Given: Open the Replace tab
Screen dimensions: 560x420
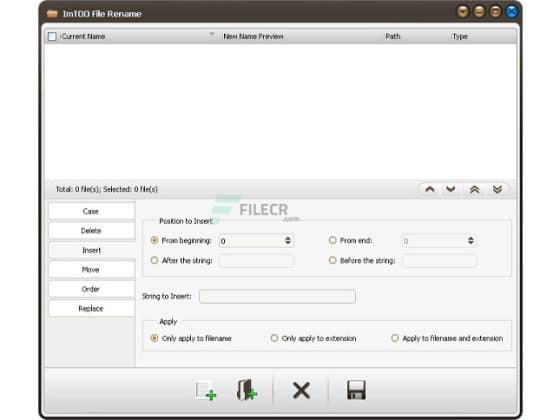Looking at the screenshot, I should click(x=91, y=308).
